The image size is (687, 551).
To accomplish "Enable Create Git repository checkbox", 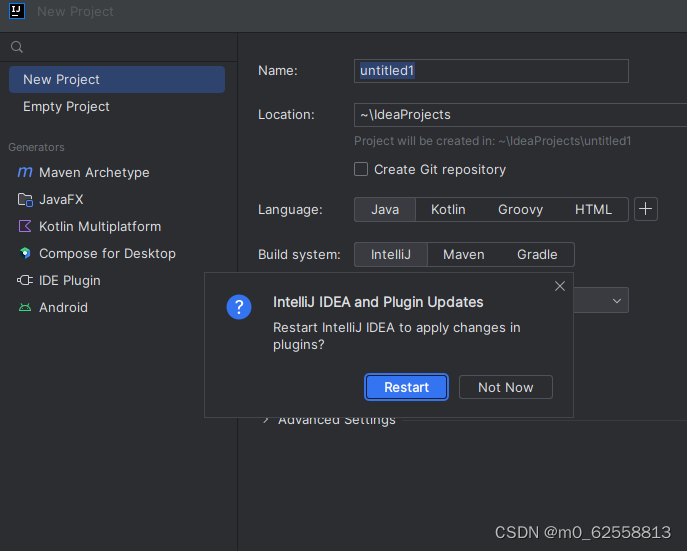I will pos(361,169).
